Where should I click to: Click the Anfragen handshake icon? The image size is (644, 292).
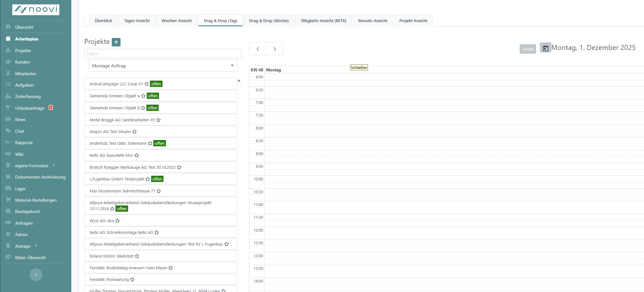click(x=8, y=223)
